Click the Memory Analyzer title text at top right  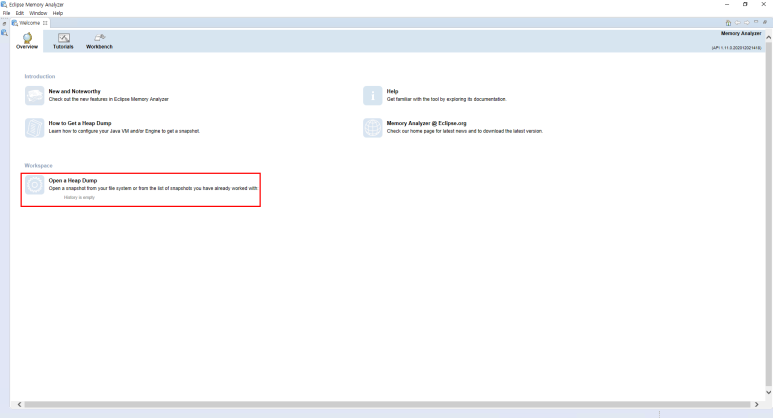click(741, 34)
